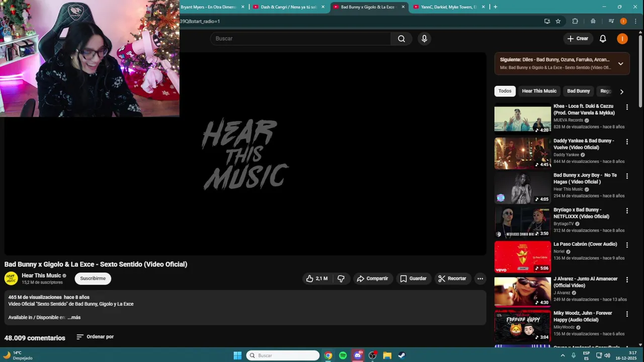The image size is (644, 362).
Task: Open Khea - Loca video thumbnail
Action: tap(523, 119)
